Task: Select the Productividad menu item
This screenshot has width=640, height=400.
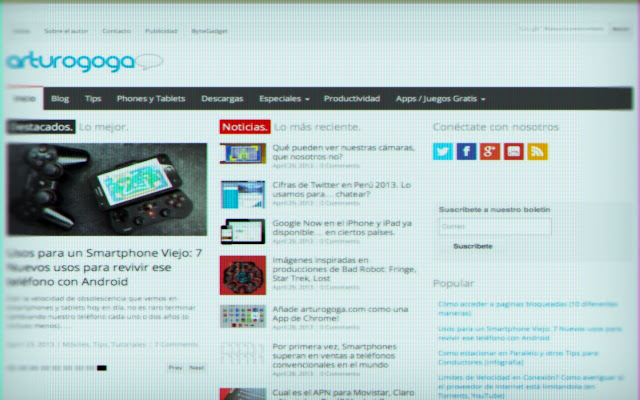Action: pos(352,99)
